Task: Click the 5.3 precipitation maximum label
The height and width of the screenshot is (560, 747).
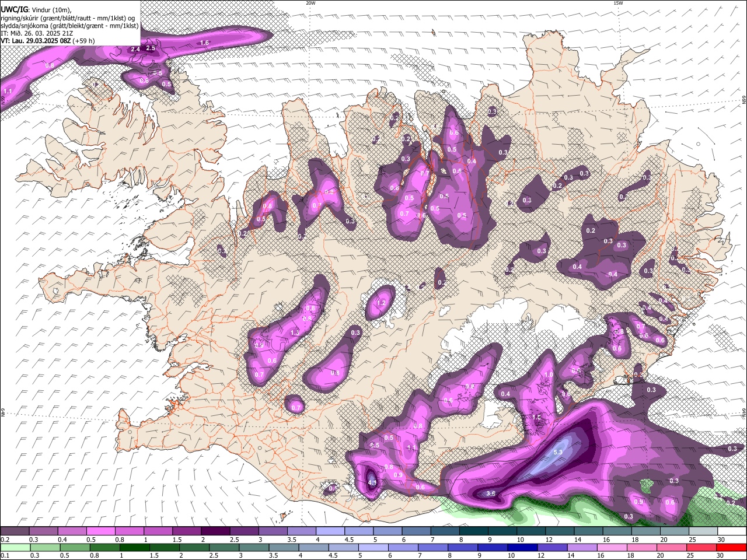Action: point(557,452)
